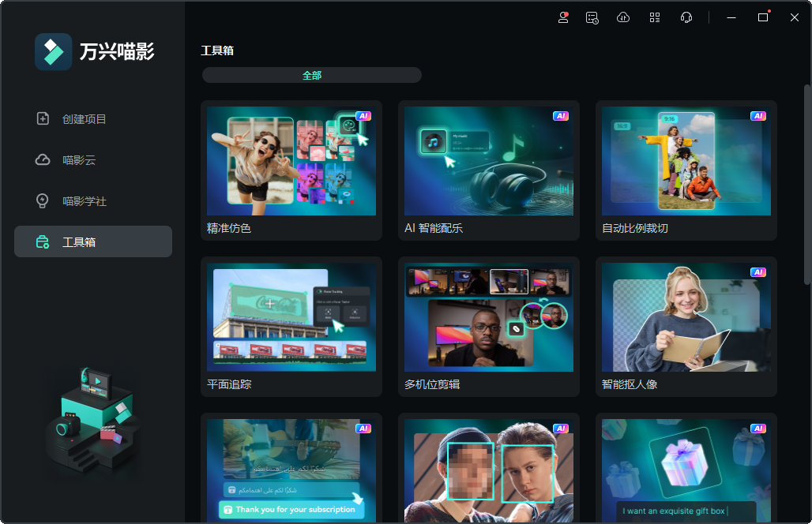Open the subtitle translation tool thumbnail
Viewport: 812px width, 524px height.
tap(291, 470)
